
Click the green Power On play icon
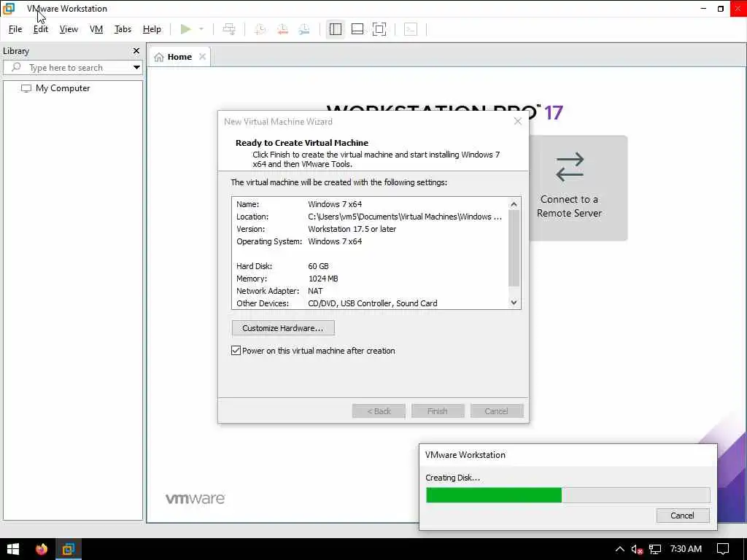(186, 29)
